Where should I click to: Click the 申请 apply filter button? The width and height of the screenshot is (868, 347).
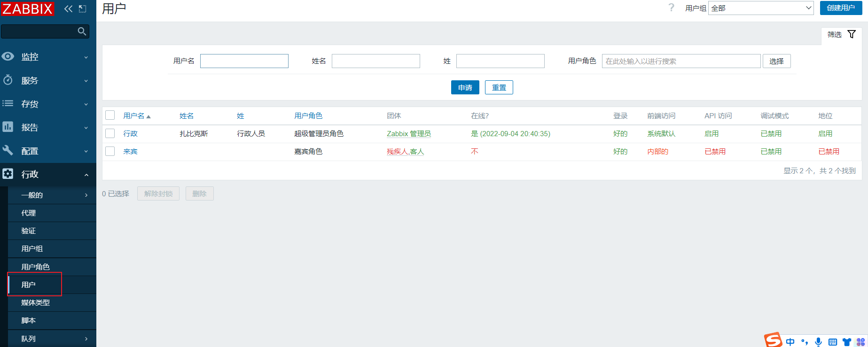click(x=465, y=87)
